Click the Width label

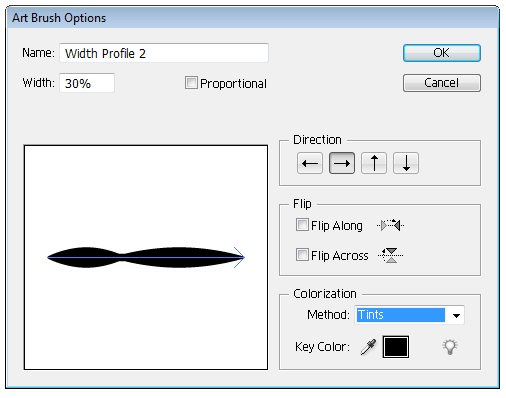coord(38,83)
